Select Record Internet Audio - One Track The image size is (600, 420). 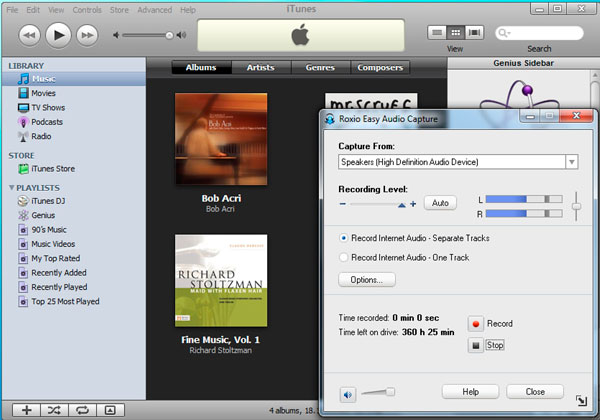point(404,257)
